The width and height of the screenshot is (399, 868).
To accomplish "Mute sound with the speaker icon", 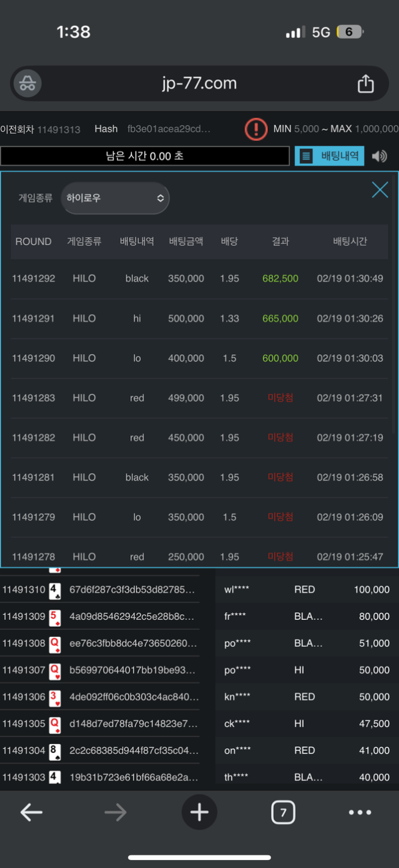I will pos(379,156).
